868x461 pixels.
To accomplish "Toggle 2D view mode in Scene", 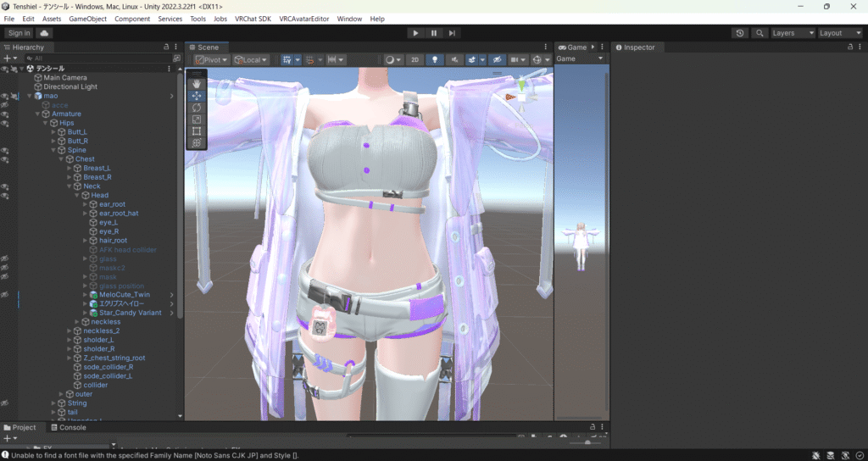I will 415,60.
